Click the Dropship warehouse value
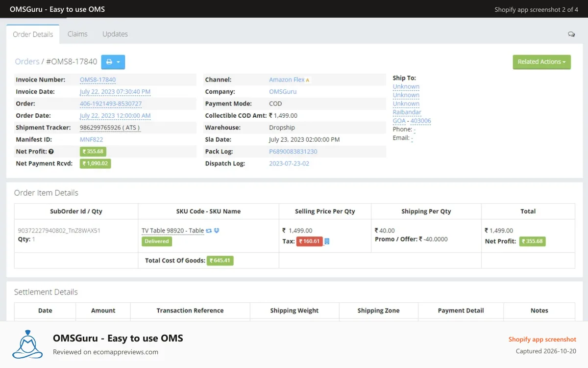The height and width of the screenshot is (368, 588). tap(282, 128)
